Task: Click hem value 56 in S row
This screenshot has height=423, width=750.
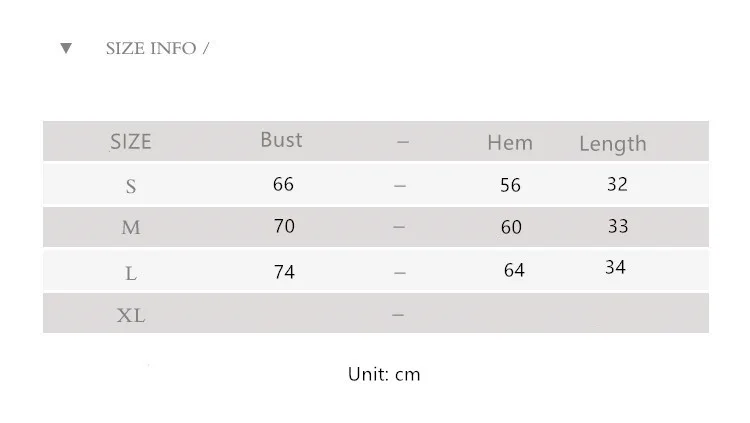Action: click(511, 185)
